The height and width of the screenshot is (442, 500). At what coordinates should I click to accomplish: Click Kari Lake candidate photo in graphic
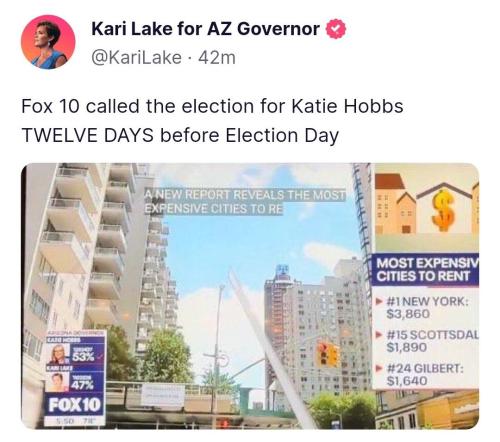click(x=58, y=382)
